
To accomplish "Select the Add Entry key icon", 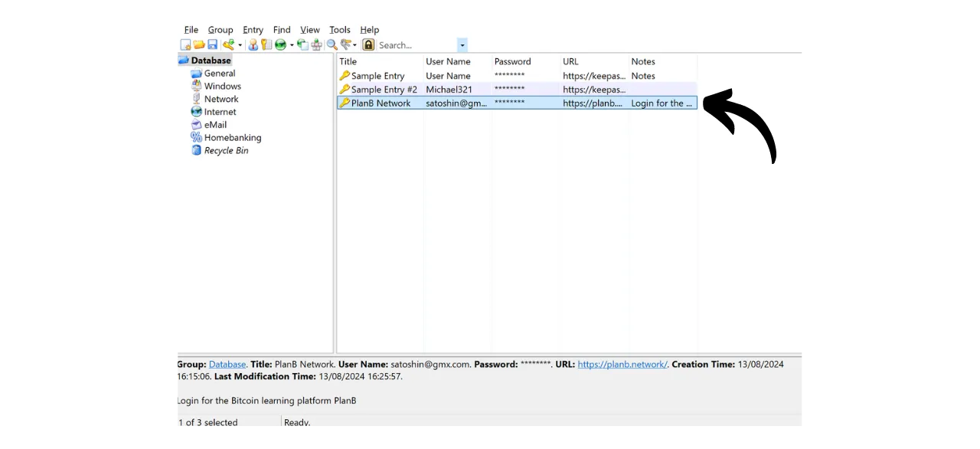I will coord(230,44).
